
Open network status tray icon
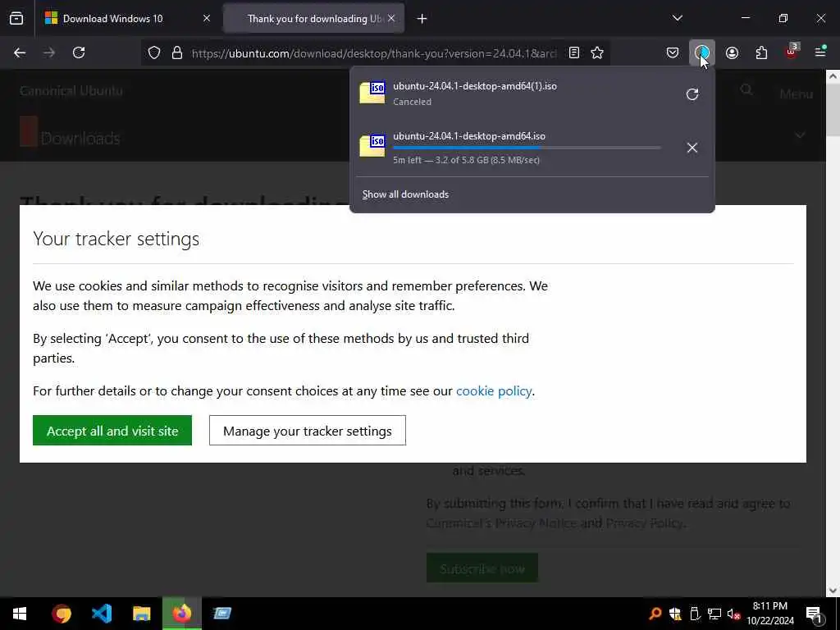click(x=714, y=614)
